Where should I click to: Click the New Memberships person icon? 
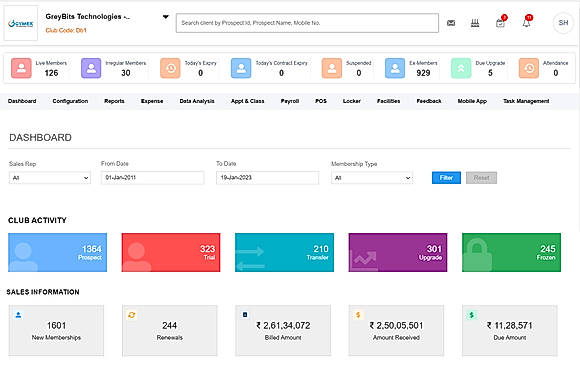click(18, 315)
